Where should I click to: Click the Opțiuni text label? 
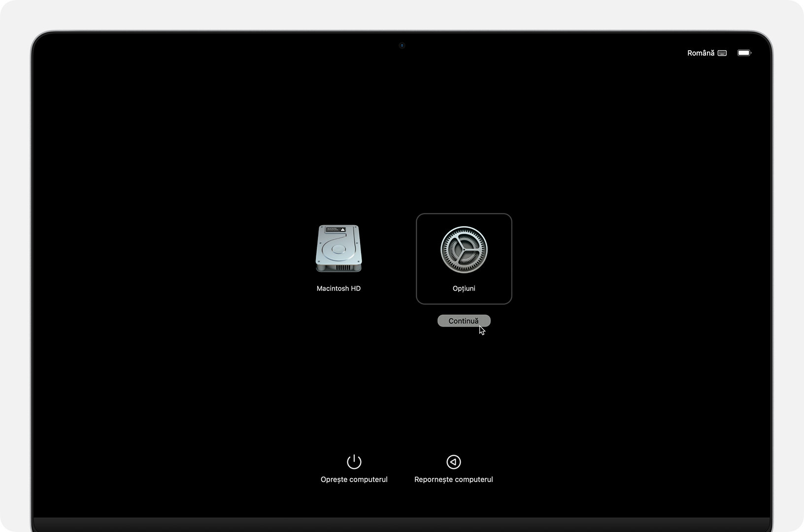(x=464, y=289)
